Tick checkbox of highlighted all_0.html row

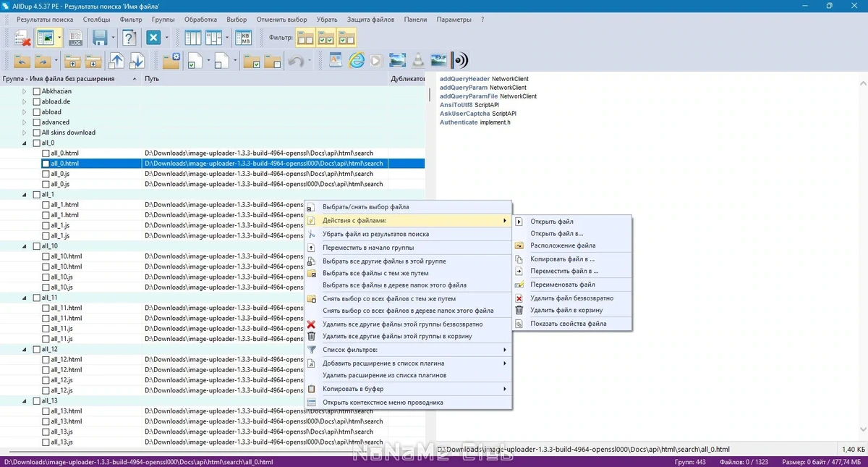tap(46, 164)
